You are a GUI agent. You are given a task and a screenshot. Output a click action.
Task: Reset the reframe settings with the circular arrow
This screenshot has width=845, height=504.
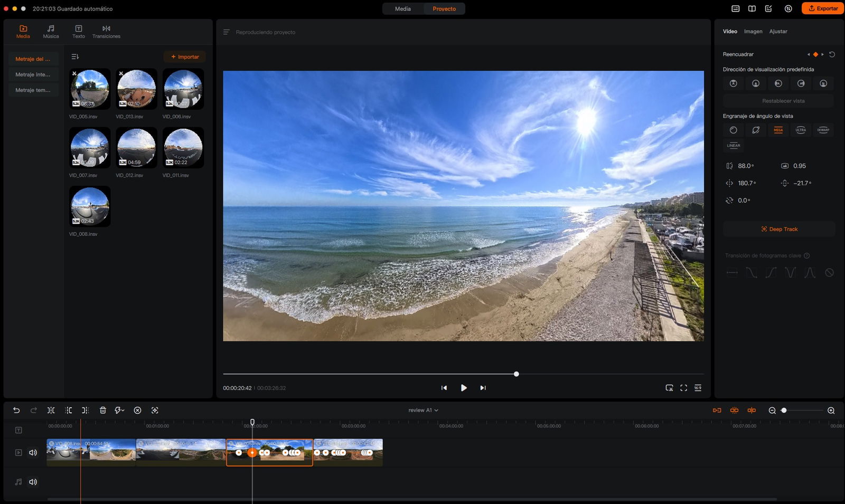[x=832, y=54]
